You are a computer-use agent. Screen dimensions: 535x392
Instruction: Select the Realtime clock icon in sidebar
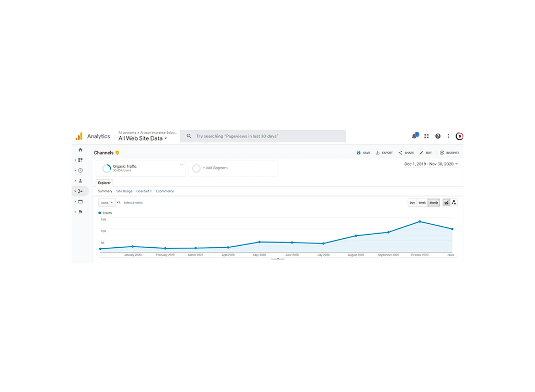pos(80,170)
